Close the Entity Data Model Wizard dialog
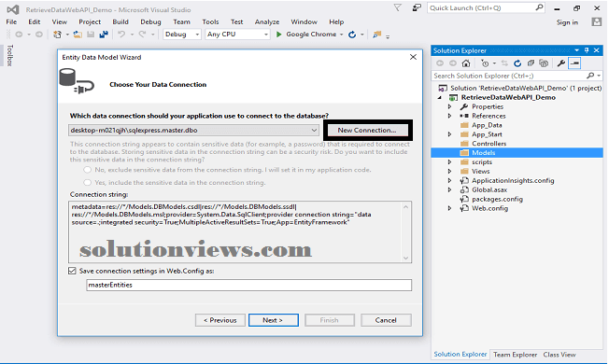The width and height of the screenshot is (609, 364). pos(413,58)
